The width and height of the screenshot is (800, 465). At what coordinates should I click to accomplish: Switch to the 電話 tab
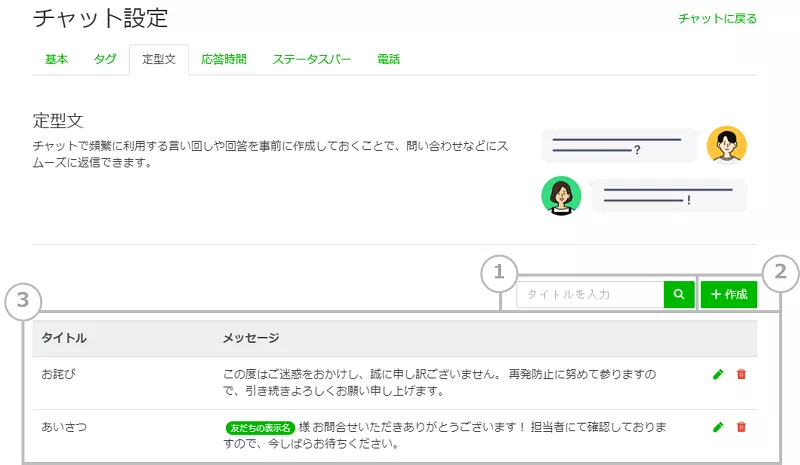pyautogui.click(x=388, y=60)
